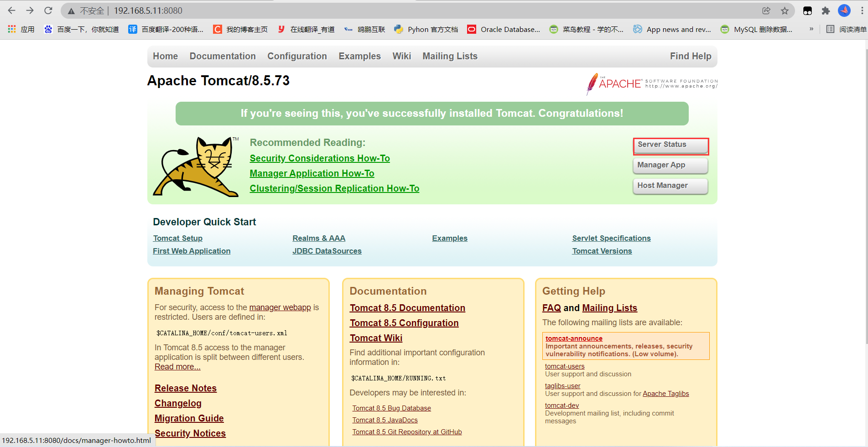Follow the Read more... link
The image size is (868, 447).
177,367
